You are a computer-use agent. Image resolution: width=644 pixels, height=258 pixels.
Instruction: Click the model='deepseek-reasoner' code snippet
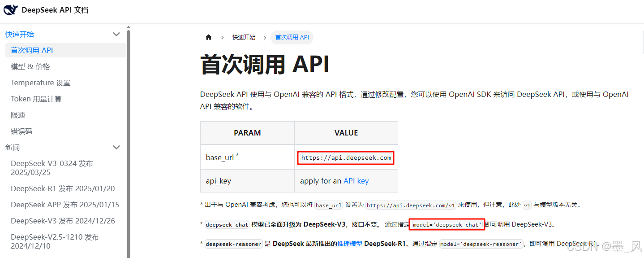[481, 244]
